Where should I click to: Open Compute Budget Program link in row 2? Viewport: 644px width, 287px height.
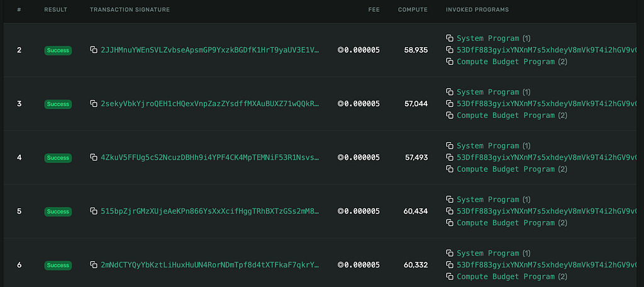pos(506,62)
